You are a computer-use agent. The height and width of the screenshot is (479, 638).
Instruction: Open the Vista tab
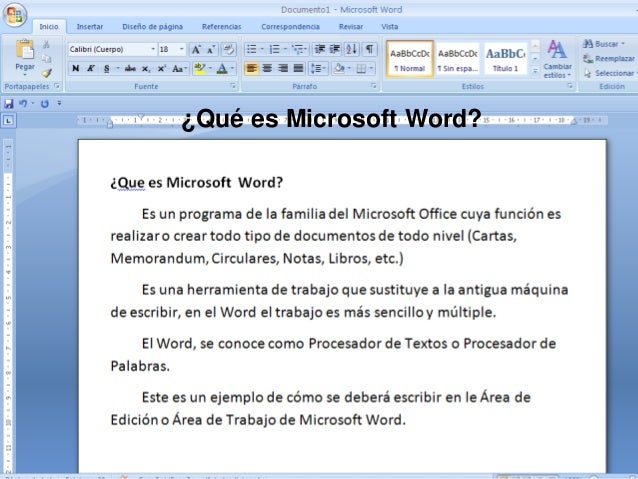(x=390, y=26)
